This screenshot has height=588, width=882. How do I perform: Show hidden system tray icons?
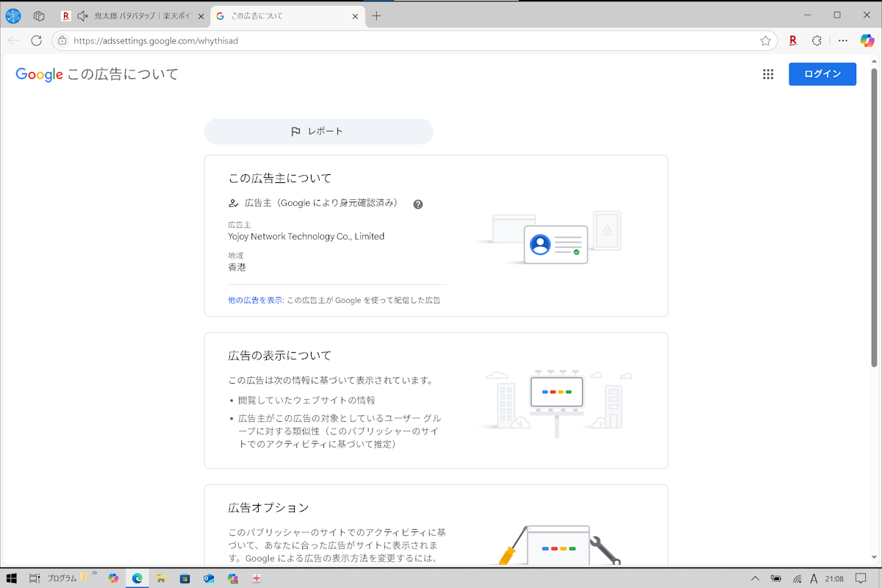755,578
